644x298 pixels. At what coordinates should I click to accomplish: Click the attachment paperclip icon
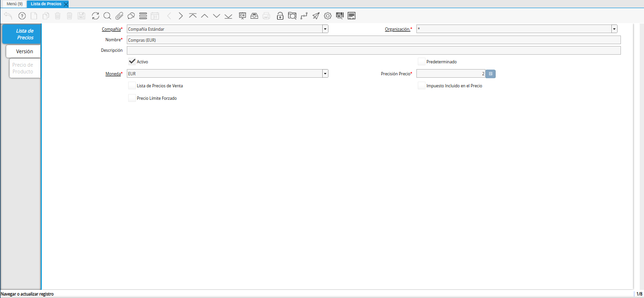(x=119, y=16)
